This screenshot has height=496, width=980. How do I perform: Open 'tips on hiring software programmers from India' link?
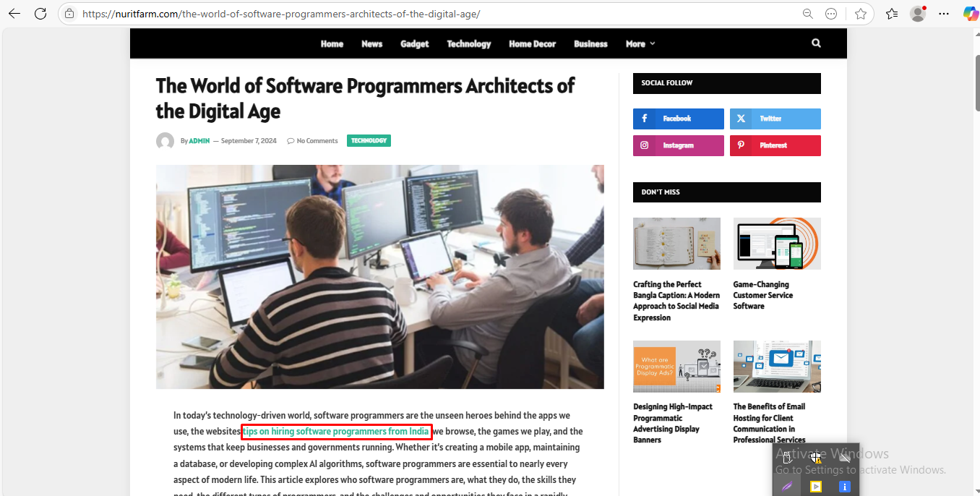point(336,432)
